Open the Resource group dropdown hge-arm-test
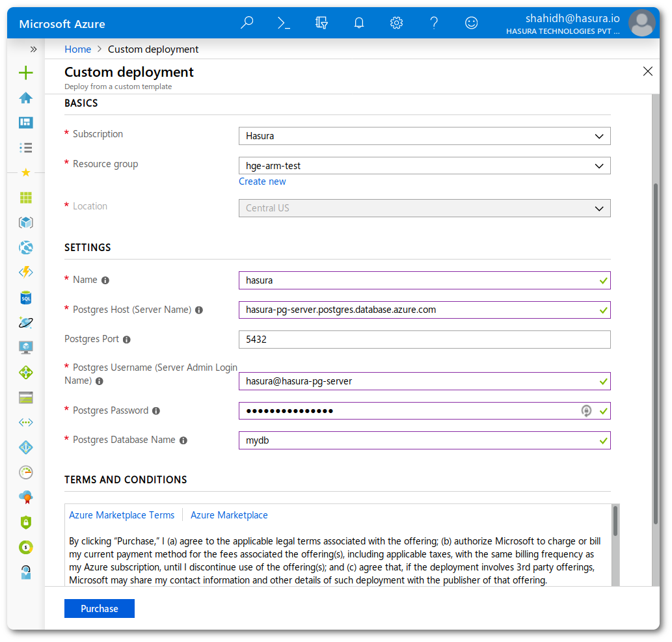 click(424, 166)
